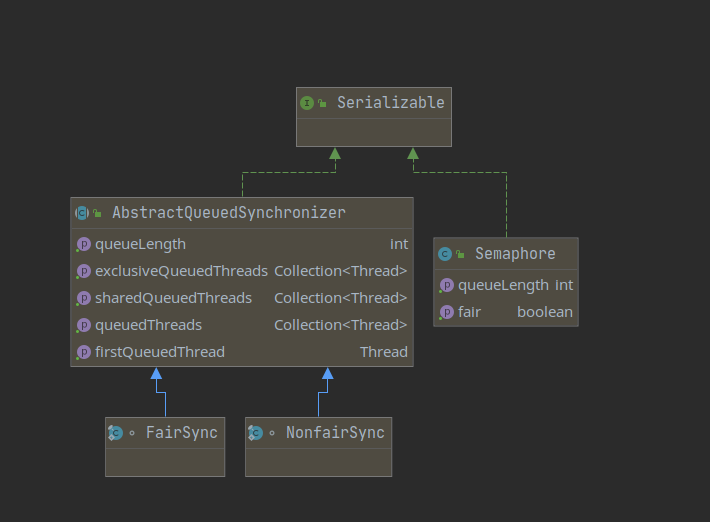Select the Serializable node title
Image resolution: width=710 pixels, height=522 pixels.
tap(391, 103)
